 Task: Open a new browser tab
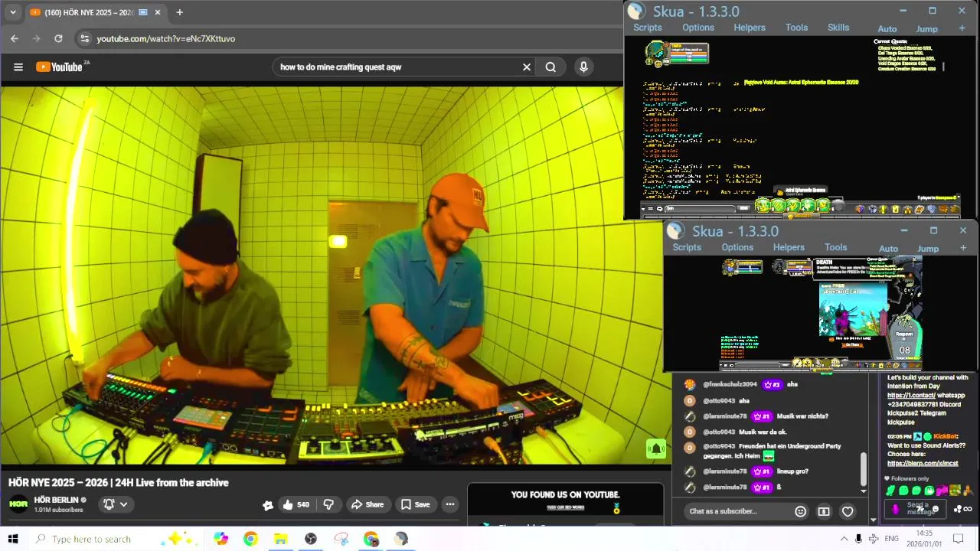pyautogui.click(x=179, y=12)
